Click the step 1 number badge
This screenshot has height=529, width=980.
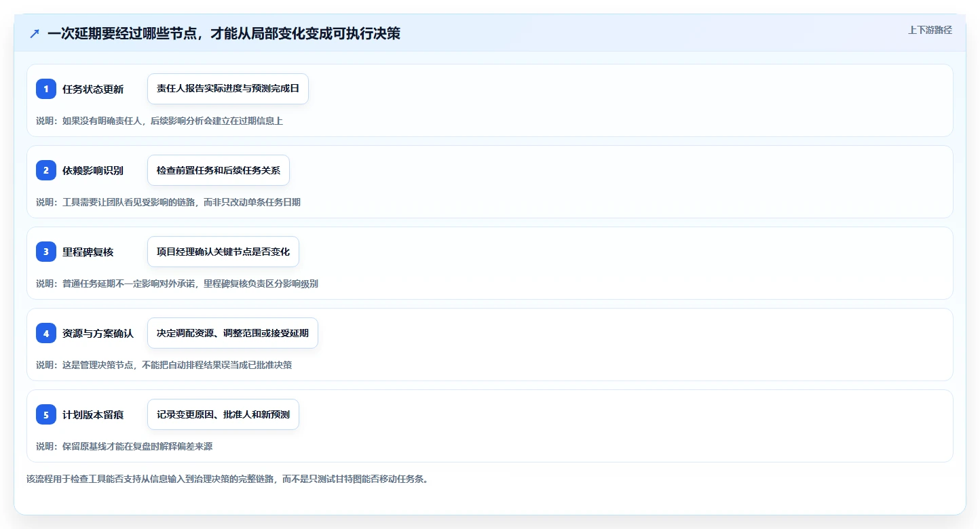(x=46, y=89)
